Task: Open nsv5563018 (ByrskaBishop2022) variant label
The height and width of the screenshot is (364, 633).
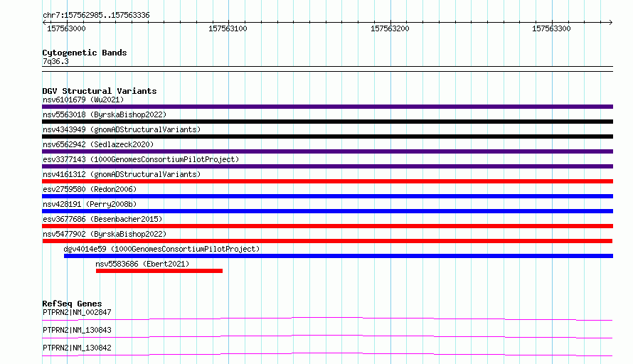Action: coord(105,114)
